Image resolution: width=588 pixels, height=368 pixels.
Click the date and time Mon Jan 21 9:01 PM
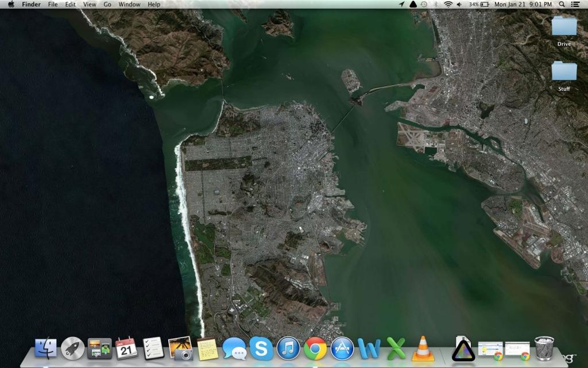(x=523, y=5)
